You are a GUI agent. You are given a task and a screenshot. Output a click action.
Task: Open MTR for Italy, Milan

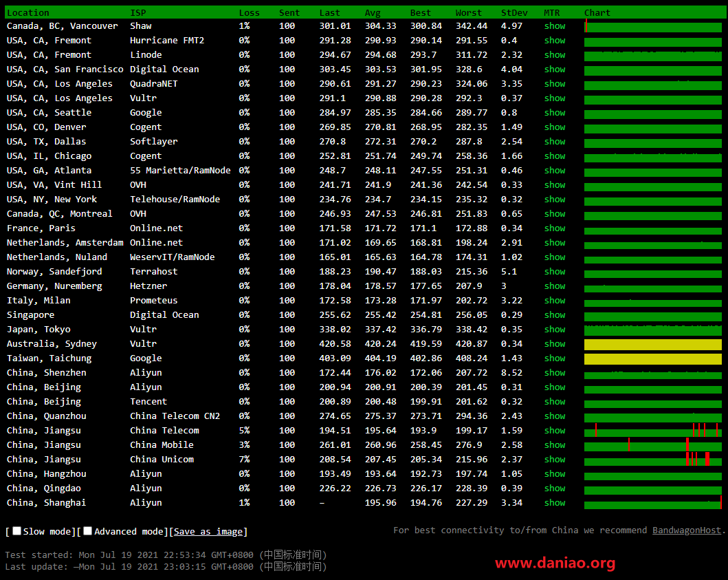click(x=555, y=300)
